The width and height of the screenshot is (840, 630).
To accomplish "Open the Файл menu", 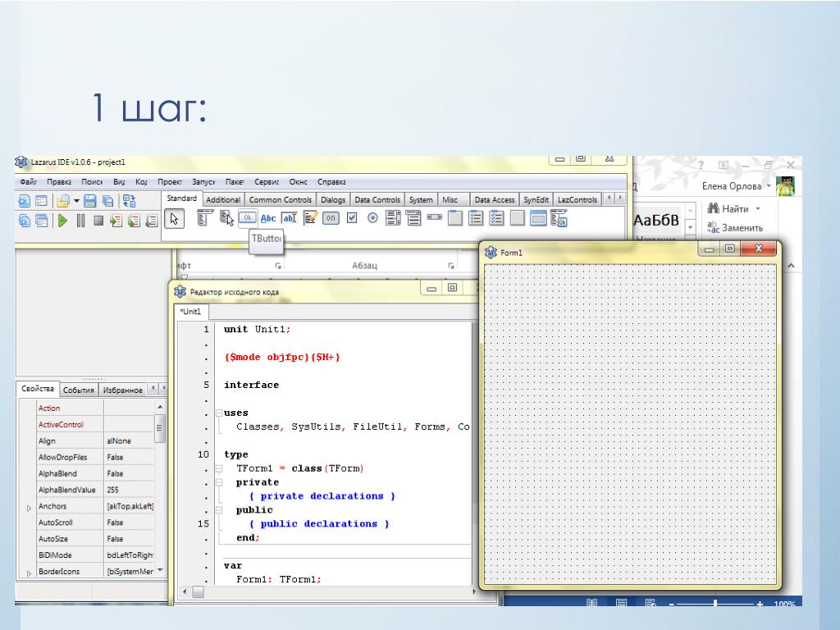I will tap(28, 181).
